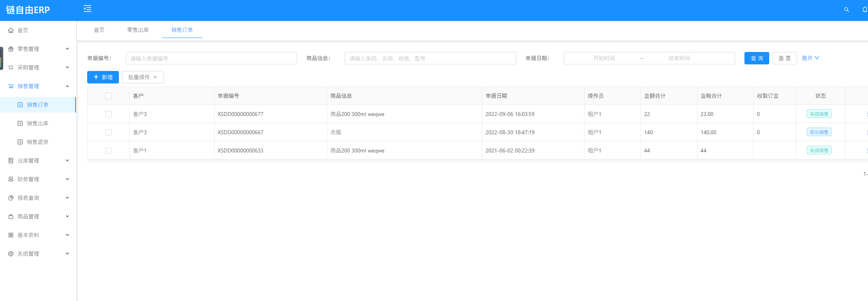
Task: Switch to the 零售出库 tab
Action: tap(138, 30)
